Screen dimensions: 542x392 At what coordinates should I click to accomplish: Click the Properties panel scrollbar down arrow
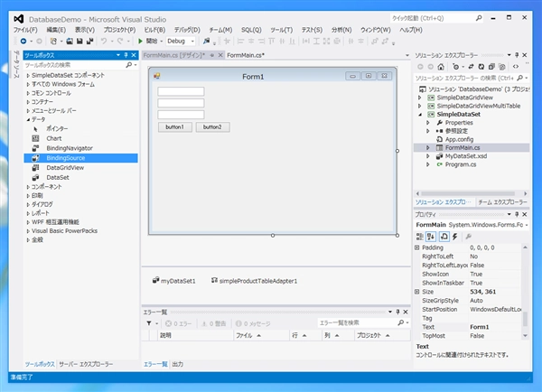point(525,336)
